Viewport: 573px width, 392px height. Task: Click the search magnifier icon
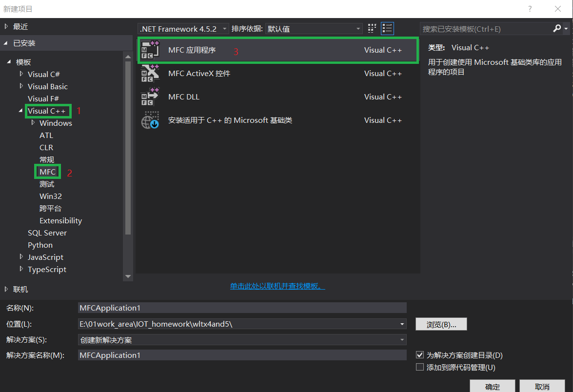[x=557, y=28]
